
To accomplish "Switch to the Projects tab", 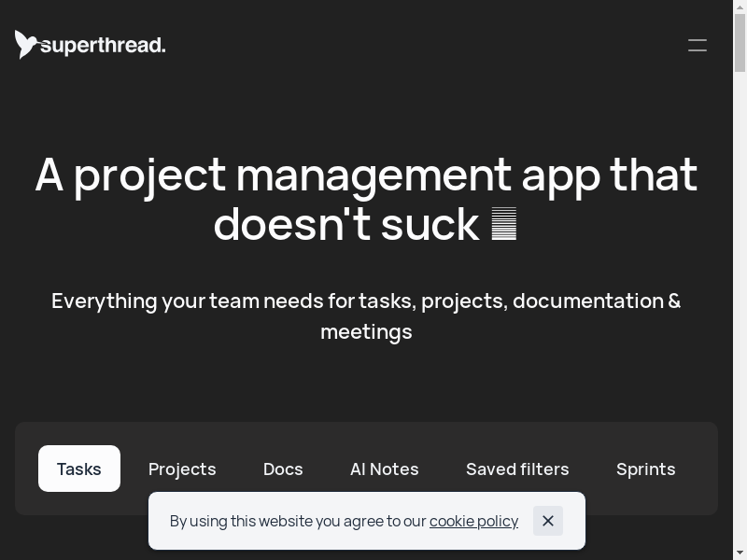I will point(182,469).
